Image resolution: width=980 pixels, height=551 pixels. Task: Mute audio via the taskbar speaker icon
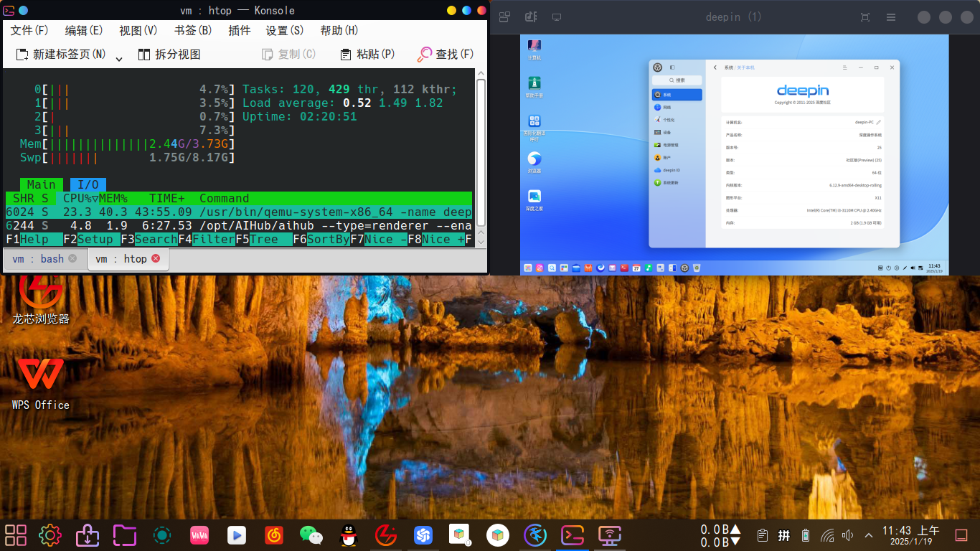click(x=847, y=534)
